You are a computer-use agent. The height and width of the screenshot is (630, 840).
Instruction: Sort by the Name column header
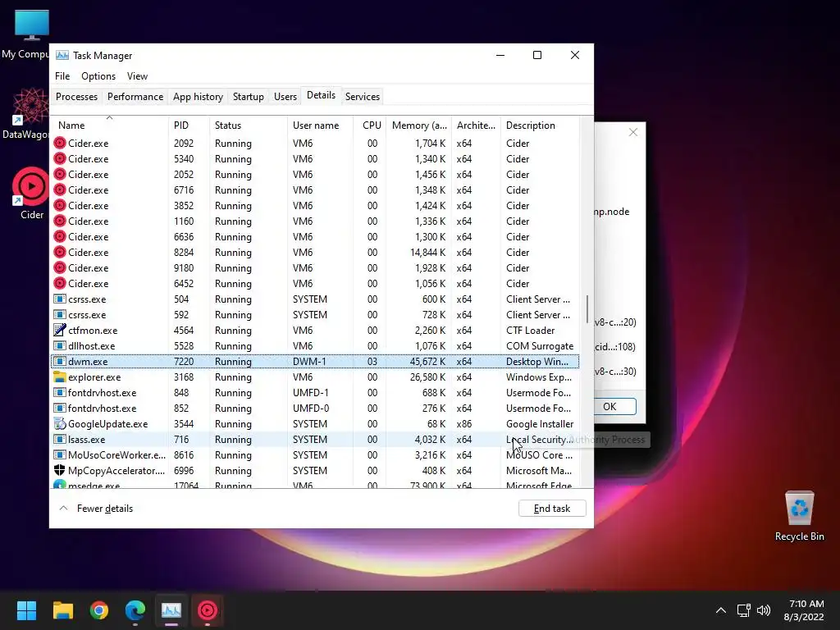pyautogui.click(x=110, y=125)
